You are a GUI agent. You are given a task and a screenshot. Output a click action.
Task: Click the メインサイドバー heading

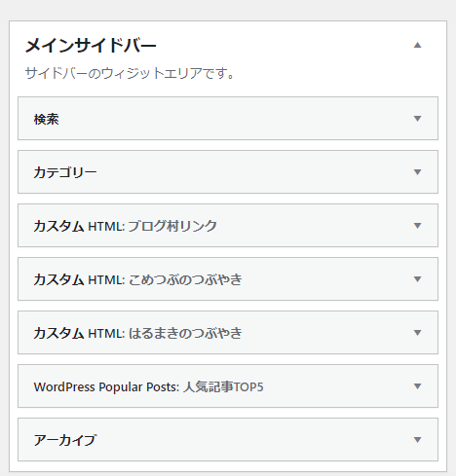91,45
